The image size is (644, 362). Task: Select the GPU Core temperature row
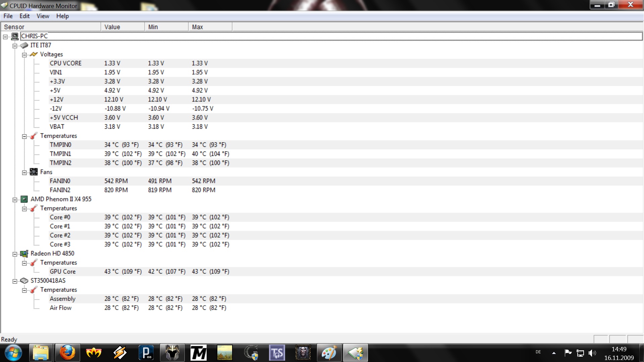[345, 271]
